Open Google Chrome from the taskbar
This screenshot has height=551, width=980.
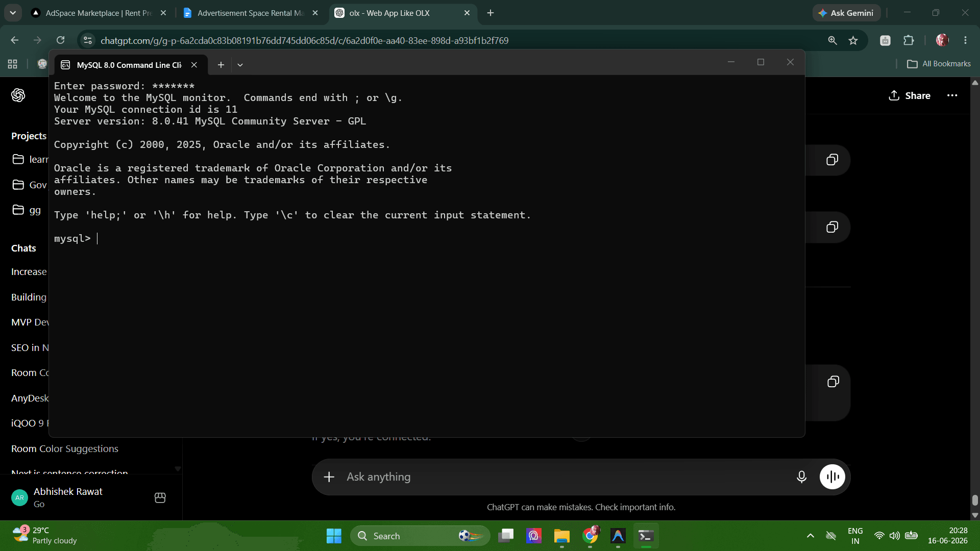590,536
